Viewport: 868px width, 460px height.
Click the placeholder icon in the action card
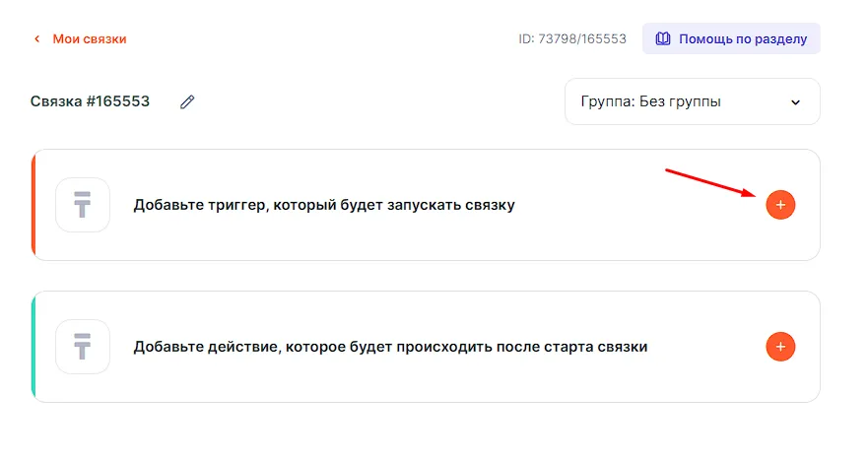[83, 347]
